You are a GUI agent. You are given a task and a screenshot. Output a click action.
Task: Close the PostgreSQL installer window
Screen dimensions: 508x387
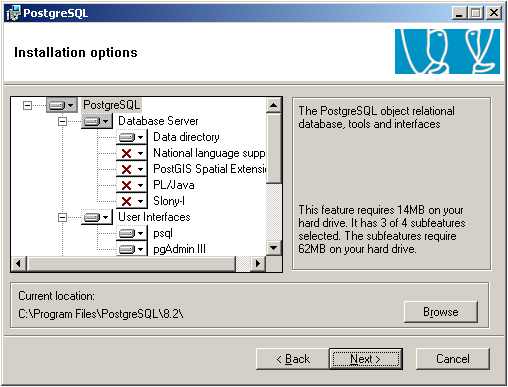point(494,13)
